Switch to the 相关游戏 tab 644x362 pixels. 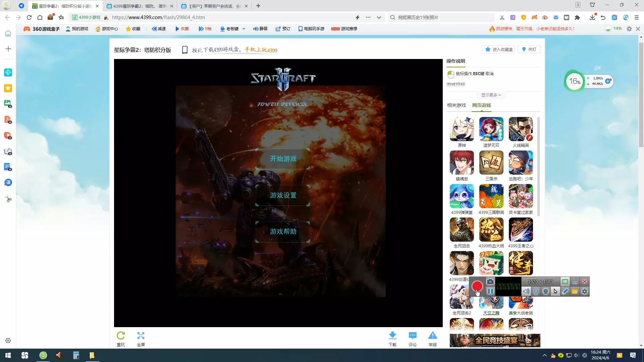point(456,105)
